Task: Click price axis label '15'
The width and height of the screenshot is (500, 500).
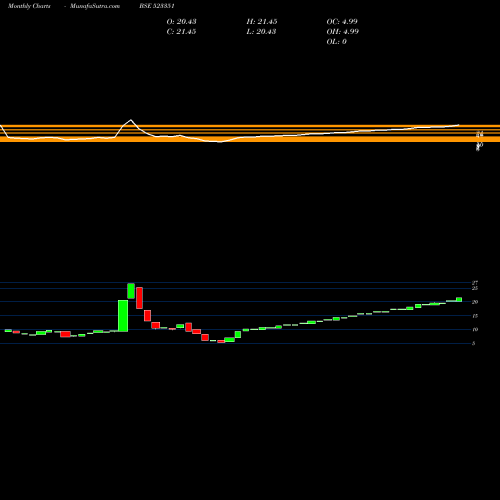Action: 475,316
